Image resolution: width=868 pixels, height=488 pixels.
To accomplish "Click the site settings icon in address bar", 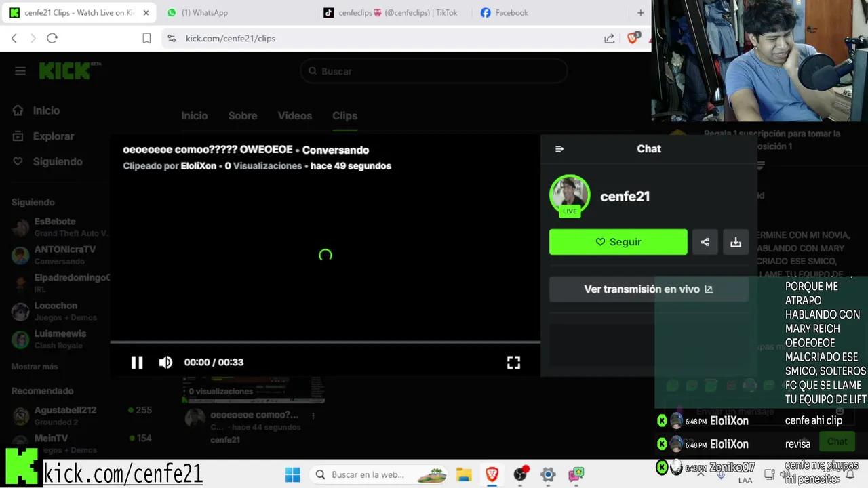I will pyautogui.click(x=171, y=39).
